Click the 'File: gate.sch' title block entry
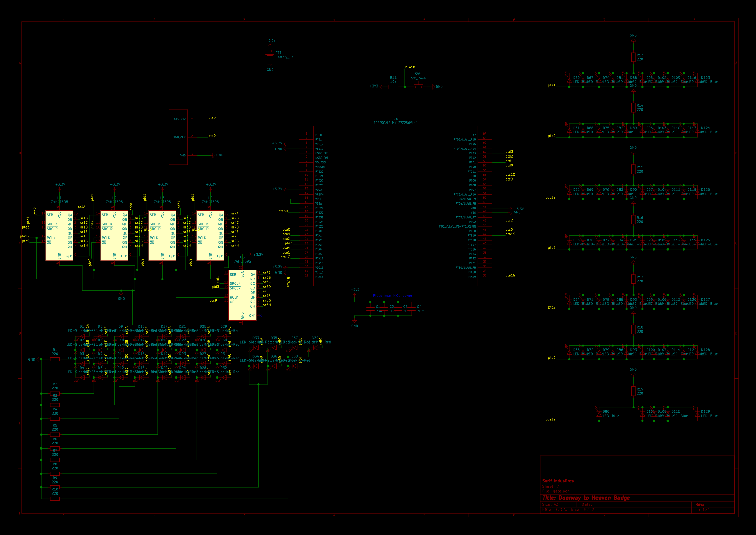Image resolution: width=756 pixels, height=535 pixels. [556, 491]
